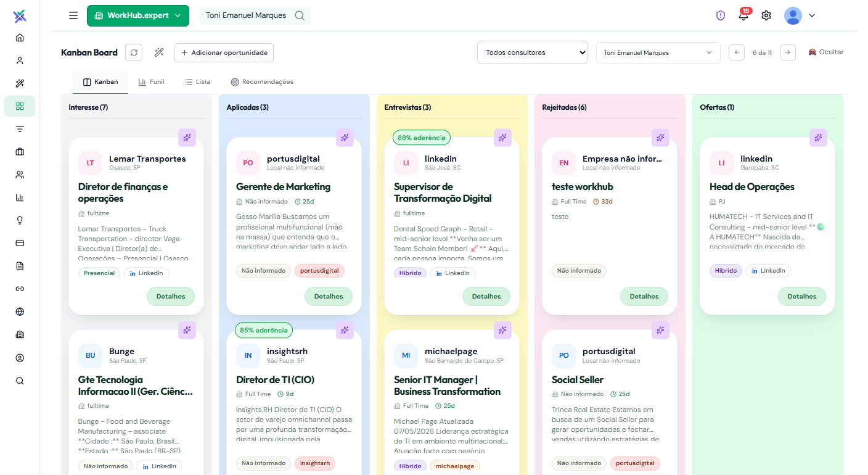Open the globe icon in sidebar
Viewport: 868px width, 475px height.
[x=20, y=312]
